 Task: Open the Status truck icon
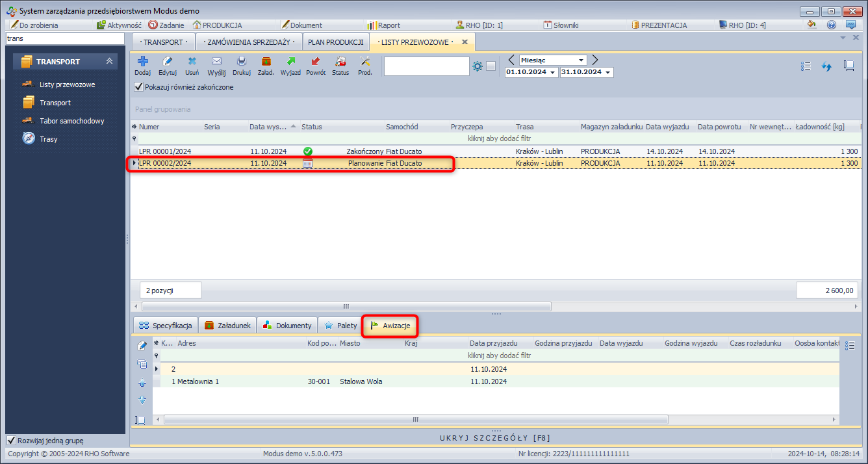coord(340,62)
